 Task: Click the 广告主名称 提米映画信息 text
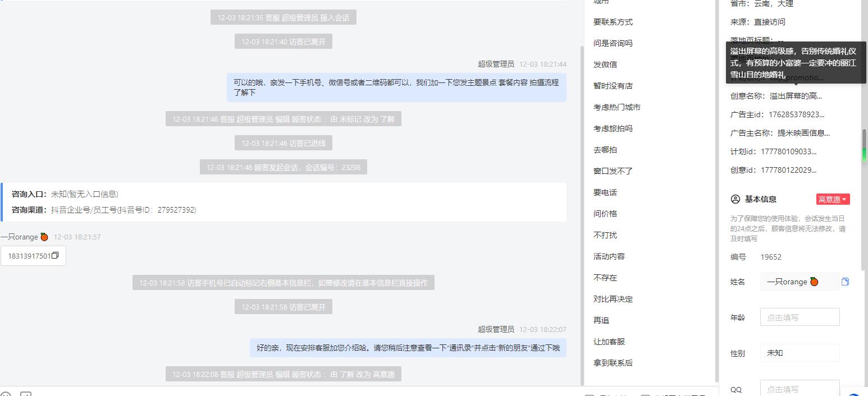click(x=803, y=133)
